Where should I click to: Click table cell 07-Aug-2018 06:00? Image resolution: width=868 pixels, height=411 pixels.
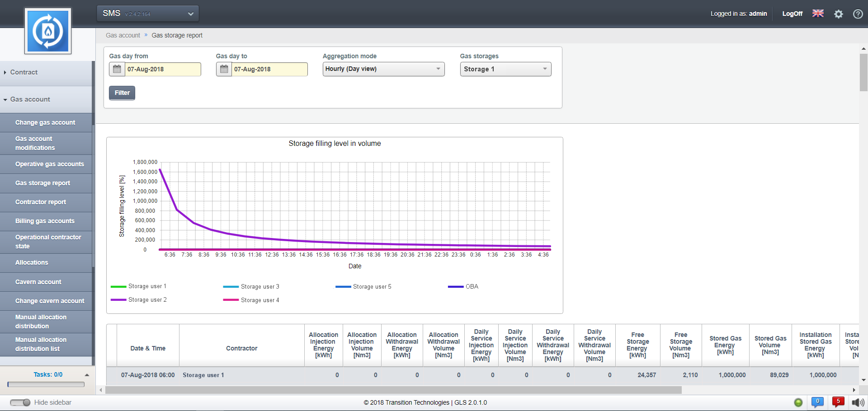148,375
